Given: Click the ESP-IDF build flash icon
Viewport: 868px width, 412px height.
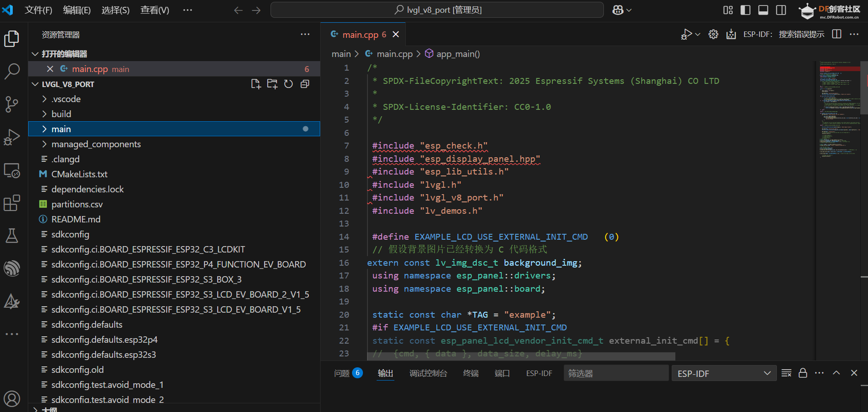Looking at the screenshot, I should 731,34.
